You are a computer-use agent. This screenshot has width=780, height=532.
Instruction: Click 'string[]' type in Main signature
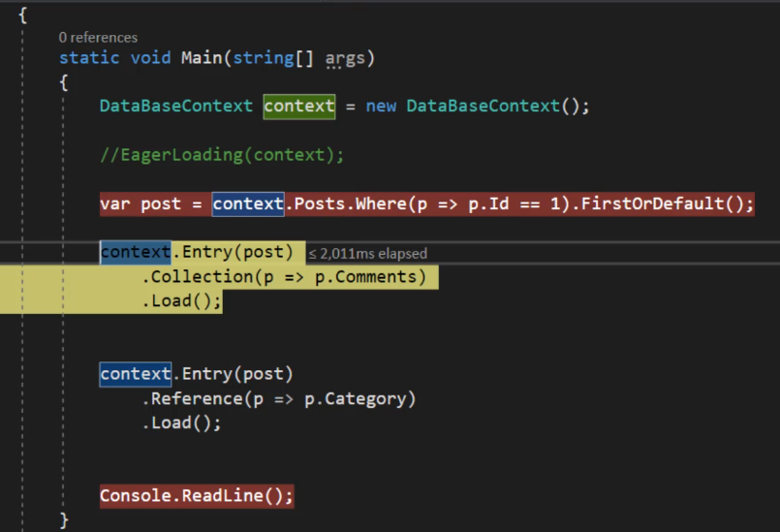(x=273, y=58)
